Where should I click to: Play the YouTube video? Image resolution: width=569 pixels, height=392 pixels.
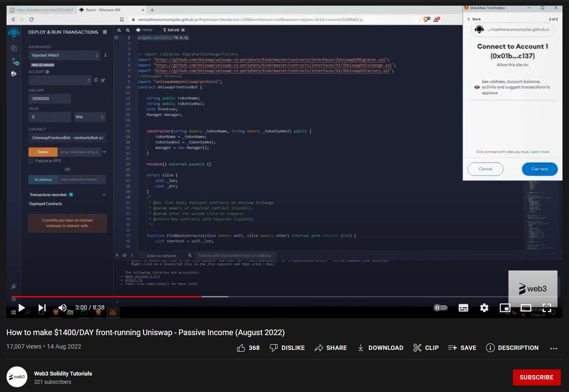(x=21, y=308)
